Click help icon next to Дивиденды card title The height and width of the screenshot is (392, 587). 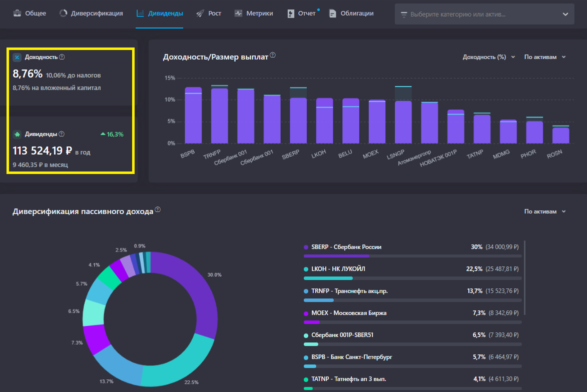pyautogui.click(x=62, y=134)
